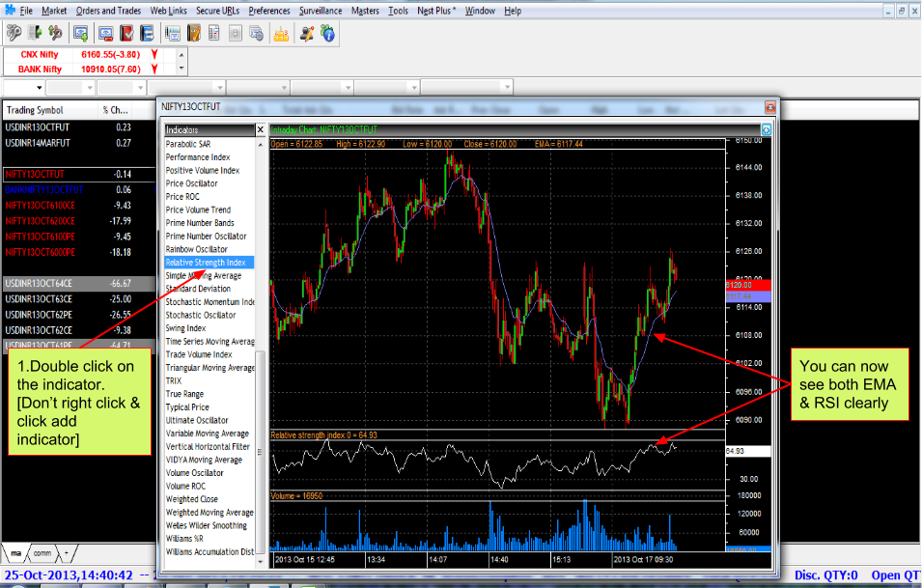
Task: Select 'Ultimate Oscillator' in the Indicators list
Action: tap(209, 420)
